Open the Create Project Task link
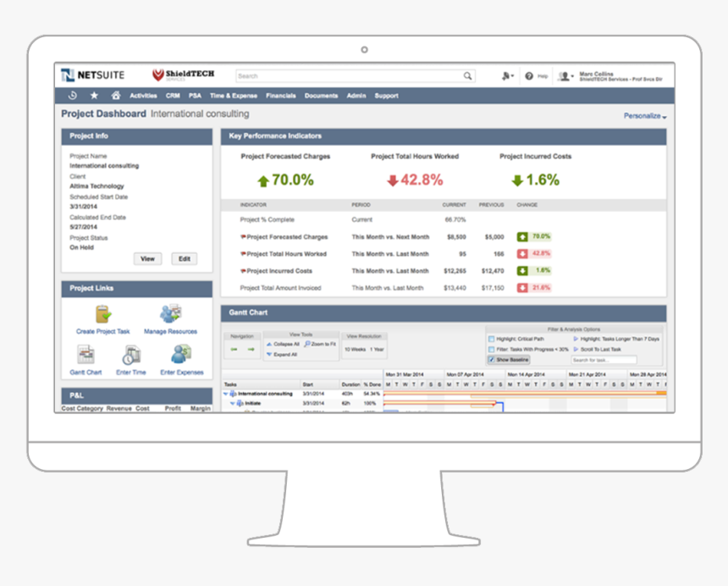The height and width of the screenshot is (586, 728). click(103, 332)
